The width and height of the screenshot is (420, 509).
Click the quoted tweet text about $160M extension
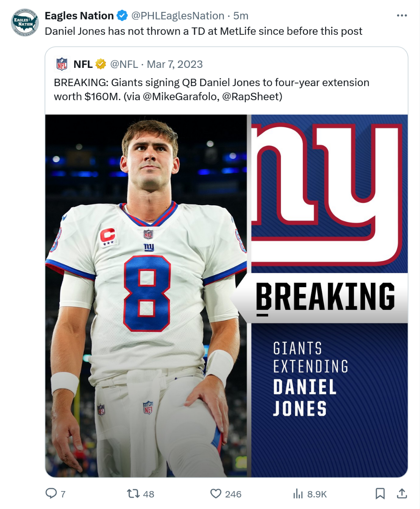pos(211,89)
